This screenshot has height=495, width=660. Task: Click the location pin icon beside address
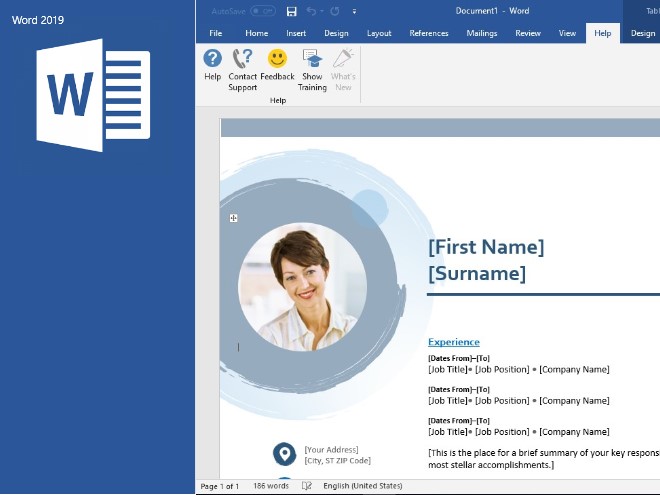tap(285, 454)
